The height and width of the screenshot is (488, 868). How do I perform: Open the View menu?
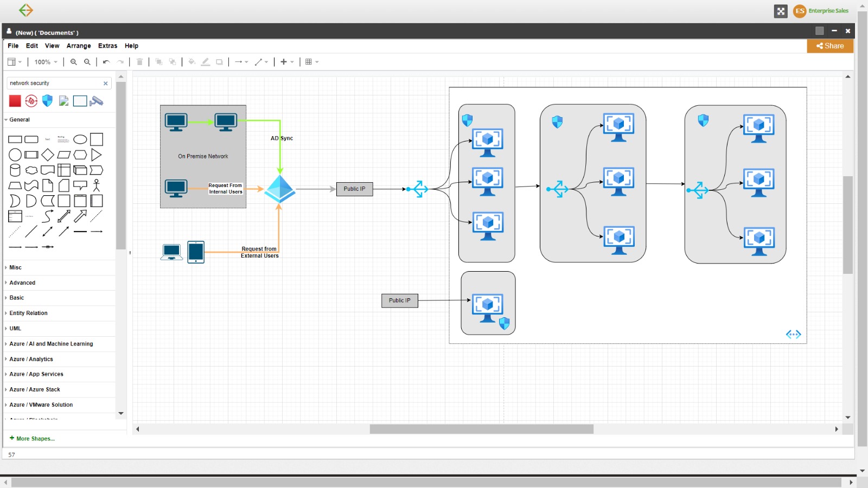(x=52, y=46)
